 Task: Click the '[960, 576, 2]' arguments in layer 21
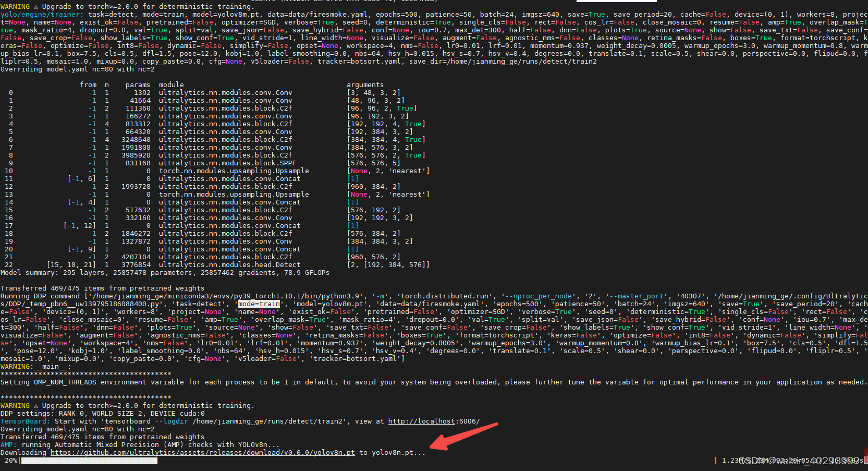[x=373, y=257]
